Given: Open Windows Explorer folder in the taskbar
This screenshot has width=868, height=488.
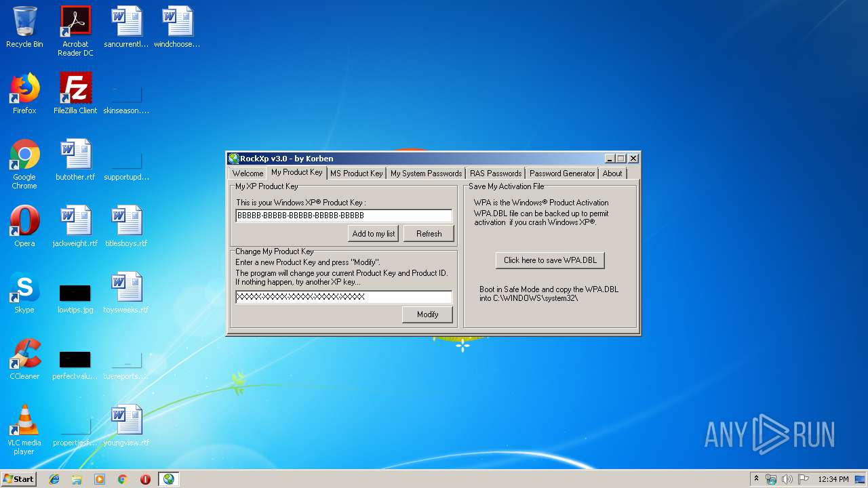Looking at the screenshot, I should click(x=77, y=479).
